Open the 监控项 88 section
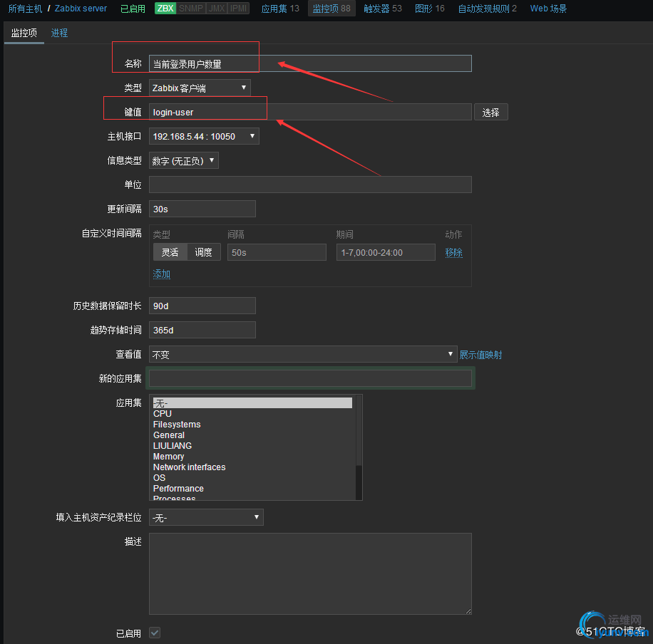 pyautogui.click(x=331, y=9)
